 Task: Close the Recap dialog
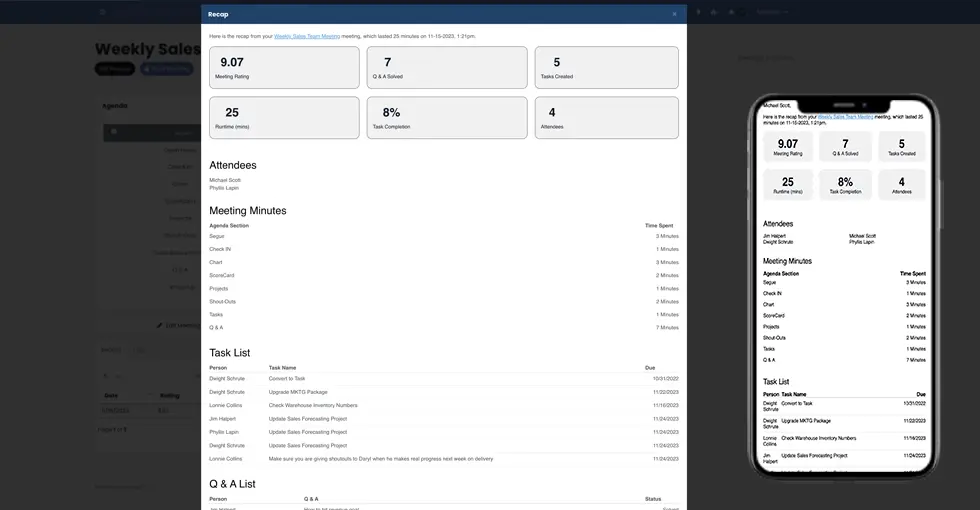[674, 14]
